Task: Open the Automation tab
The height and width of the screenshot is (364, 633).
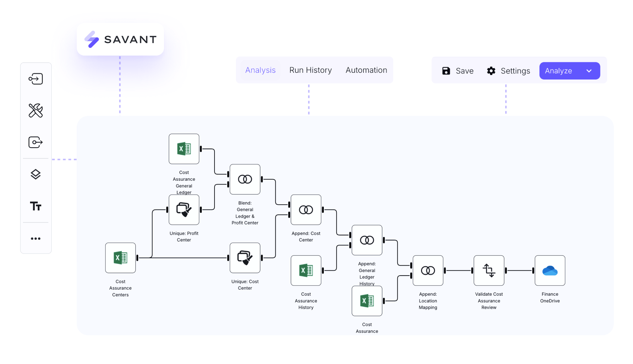Action: click(366, 70)
